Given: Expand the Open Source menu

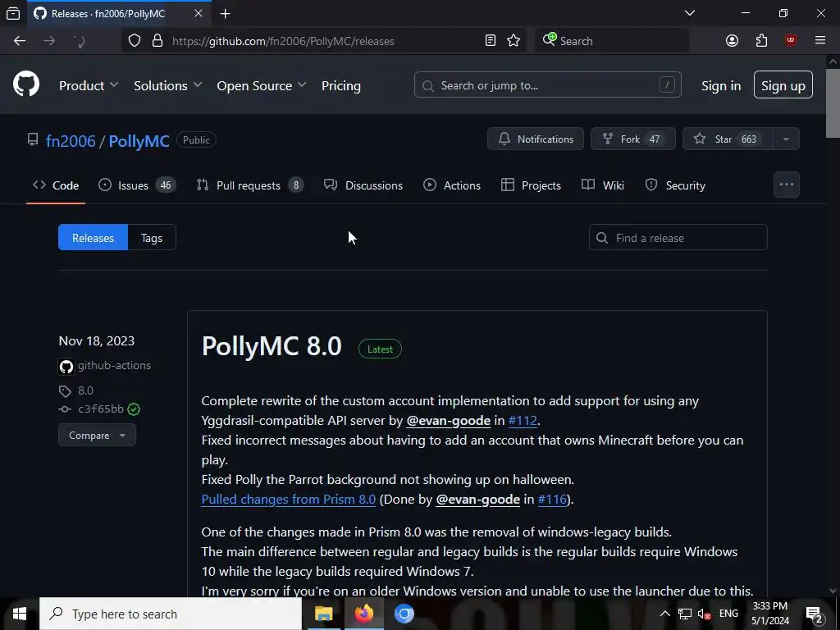Looking at the screenshot, I should 262,85.
